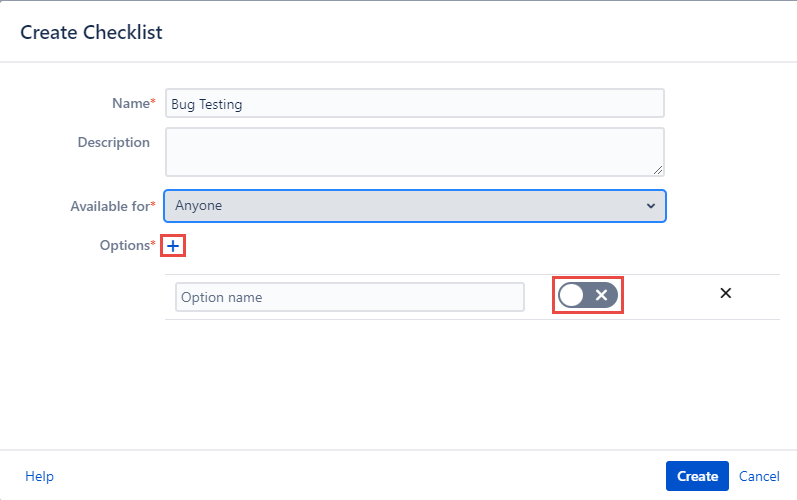Cancel the checklist creation

759,476
